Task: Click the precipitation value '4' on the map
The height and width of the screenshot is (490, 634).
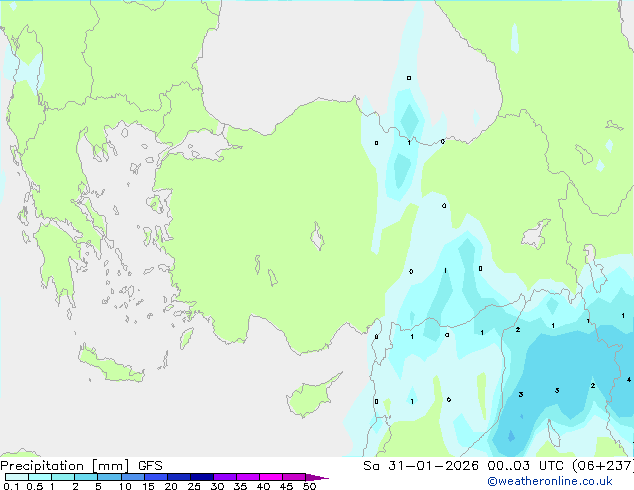Action: [x=629, y=380]
